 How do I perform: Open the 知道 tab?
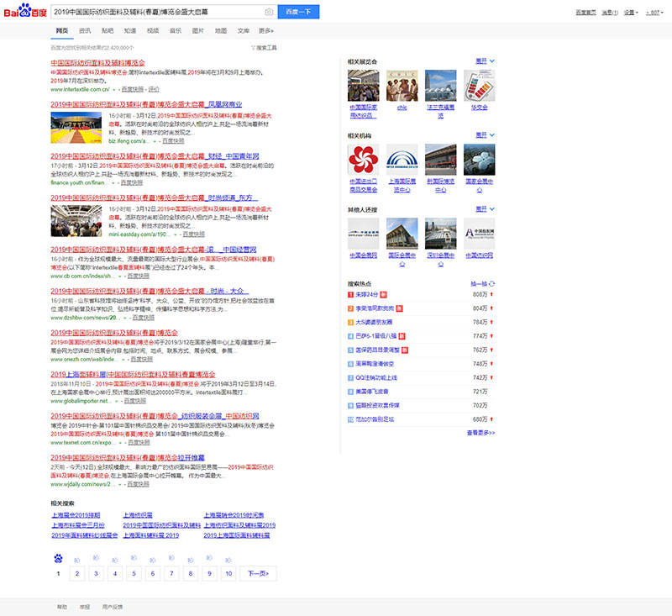pyautogui.click(x=130, y=31)
